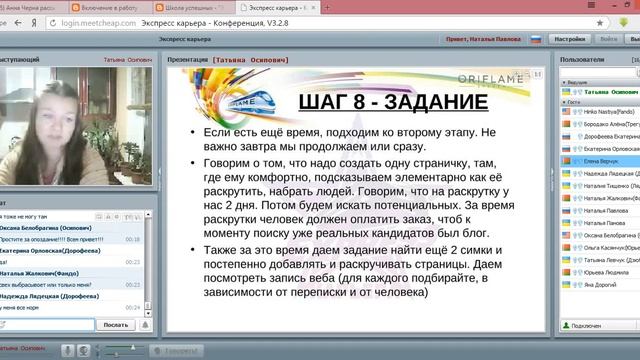
Task: Select user Екатерина Орловская in list
Action: (x=600, y=149)
